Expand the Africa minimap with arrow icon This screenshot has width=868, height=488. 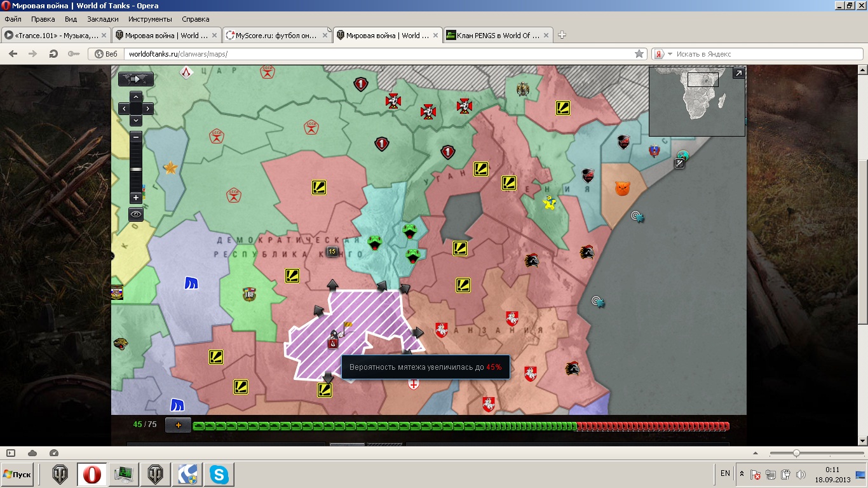click(738, 74)
